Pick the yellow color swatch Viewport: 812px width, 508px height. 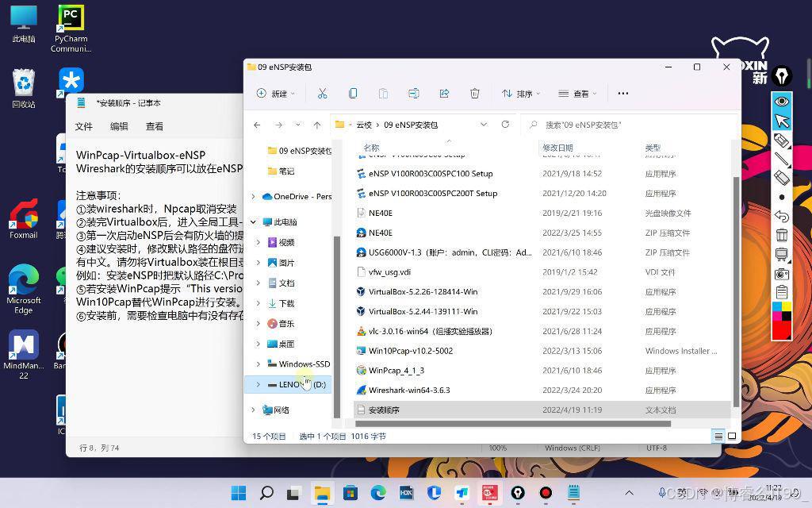coord(786,307)
